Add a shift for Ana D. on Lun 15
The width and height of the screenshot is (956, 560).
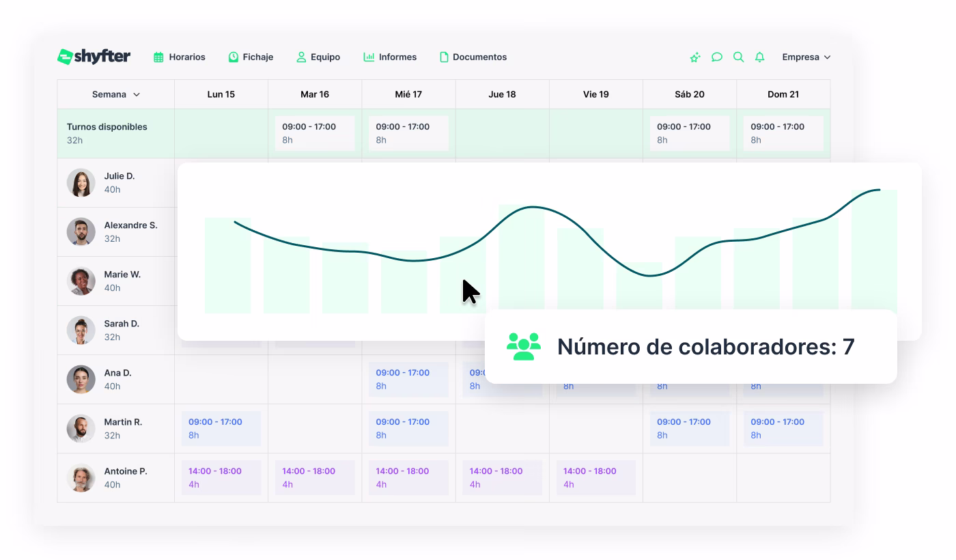click(x=221, y=380)
